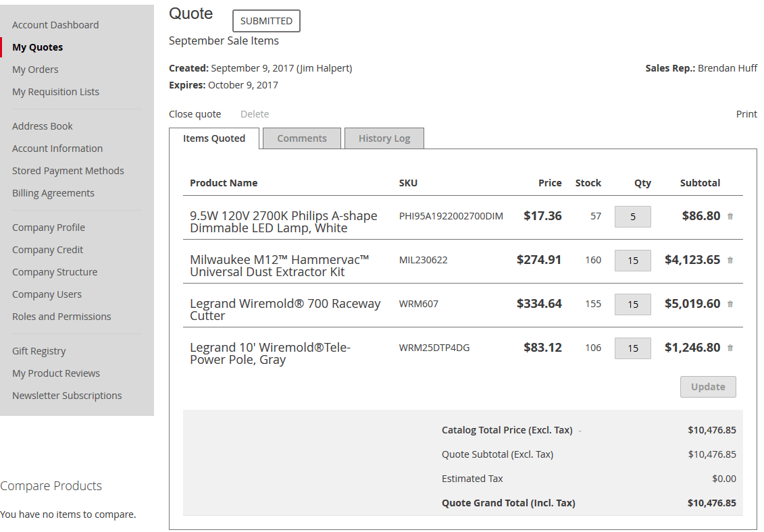
Task: Select the Items Quoted tab
Action: click(214, 138)
